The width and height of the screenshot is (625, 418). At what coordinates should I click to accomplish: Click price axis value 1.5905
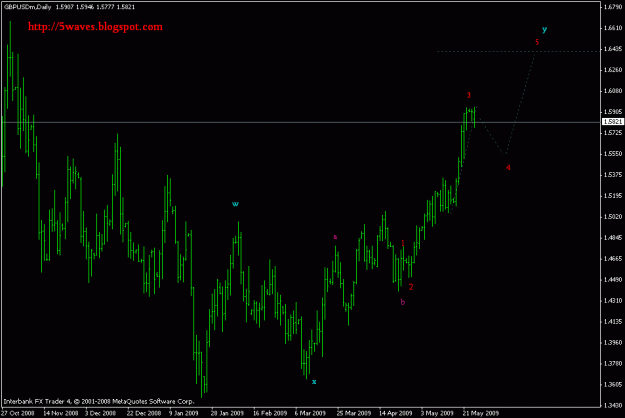[x=613, y=112]
